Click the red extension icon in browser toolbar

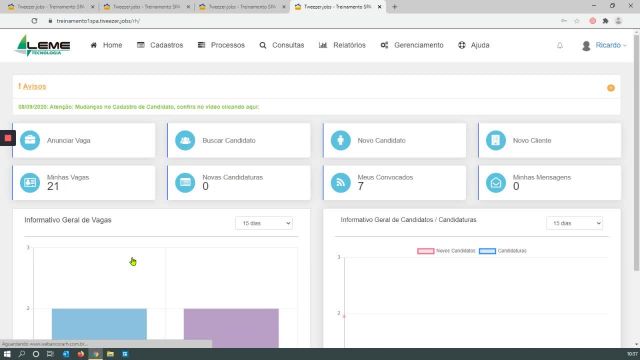(x=592, y=21)
